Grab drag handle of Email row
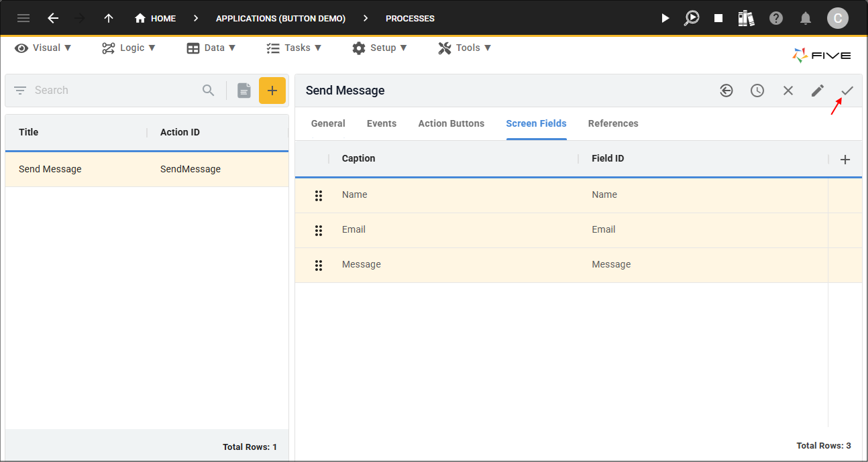 coord(319,230)
